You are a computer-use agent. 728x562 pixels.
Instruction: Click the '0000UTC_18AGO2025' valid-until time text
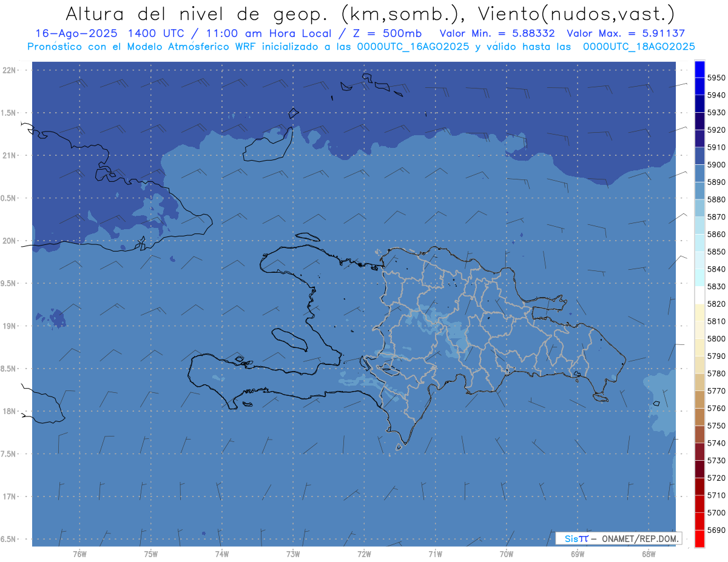(x=639, y=47)
